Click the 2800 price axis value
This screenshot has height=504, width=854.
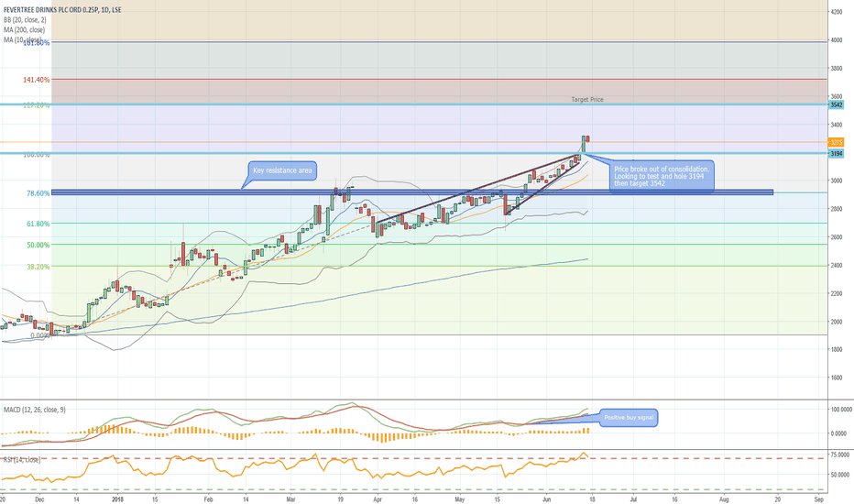[x=836, y=209]
